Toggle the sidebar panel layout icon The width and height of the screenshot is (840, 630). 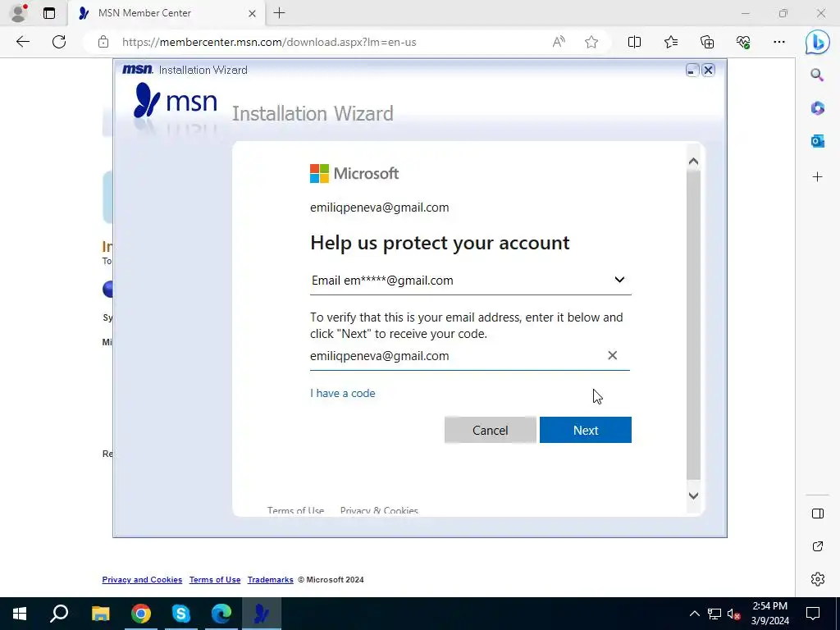(818, 514)
